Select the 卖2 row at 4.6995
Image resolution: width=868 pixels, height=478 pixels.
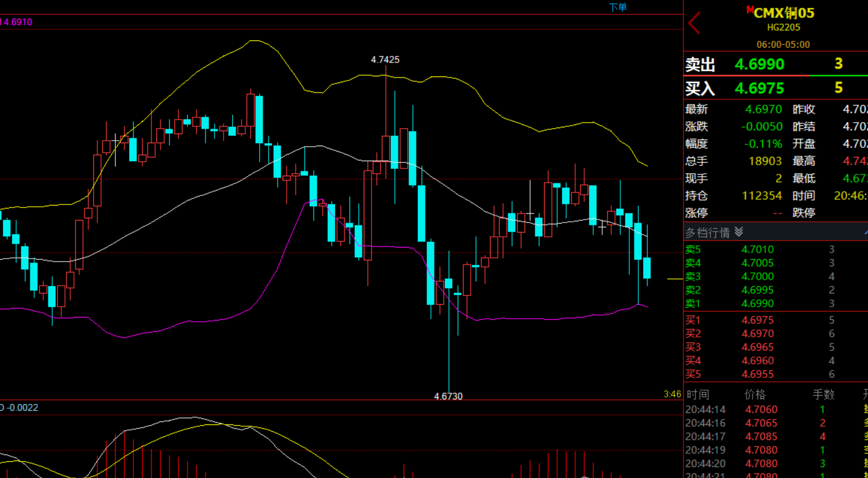click(x=775, y=290)
